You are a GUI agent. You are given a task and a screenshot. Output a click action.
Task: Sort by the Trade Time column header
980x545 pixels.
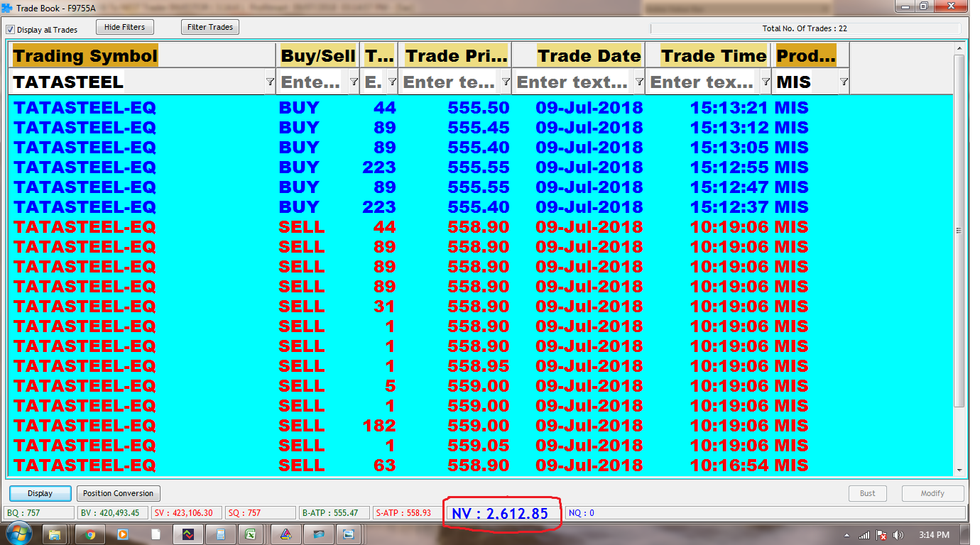[x=708, y=55]
